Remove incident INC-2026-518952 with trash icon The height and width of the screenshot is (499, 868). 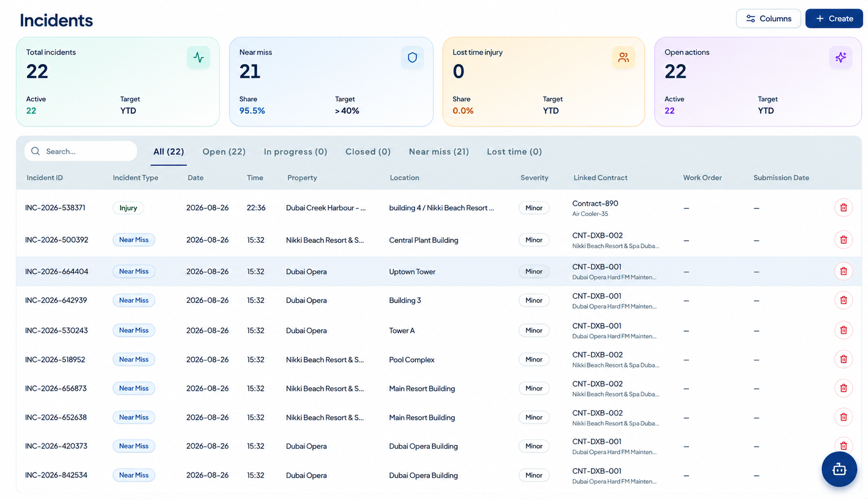click(x=843, y=359)
